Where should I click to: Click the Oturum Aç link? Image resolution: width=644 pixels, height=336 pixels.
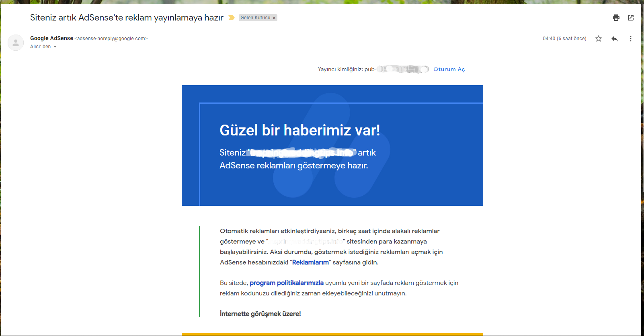(449, 69)
